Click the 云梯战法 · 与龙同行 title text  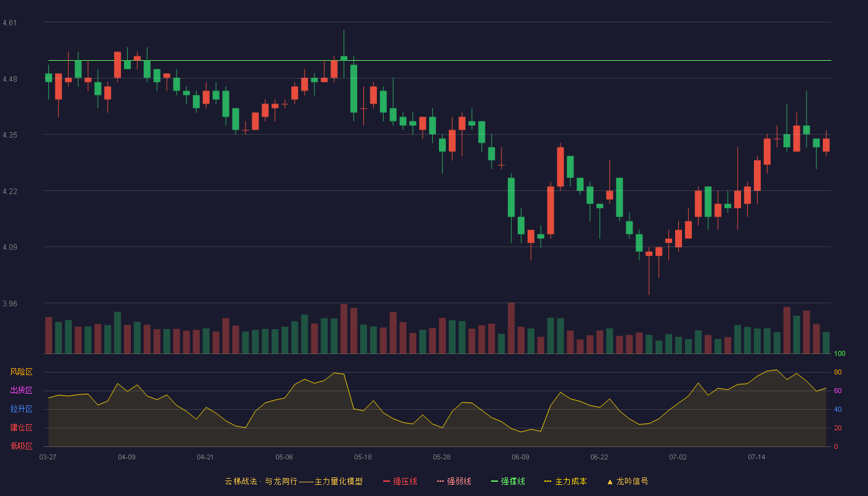click(x=261, y=481)
